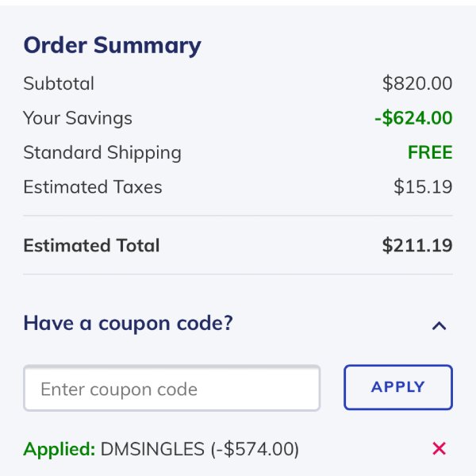
Task: Click the Subtotal label
Action: [59, 83]
